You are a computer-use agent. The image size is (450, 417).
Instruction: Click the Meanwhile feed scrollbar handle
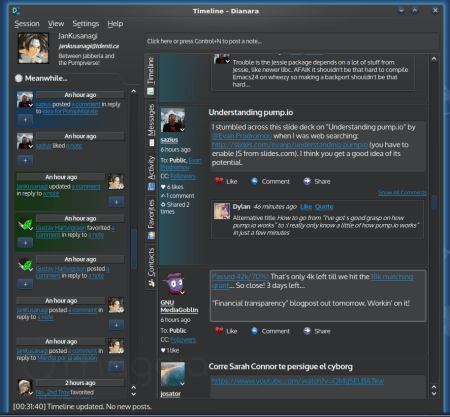click(134, 249)
